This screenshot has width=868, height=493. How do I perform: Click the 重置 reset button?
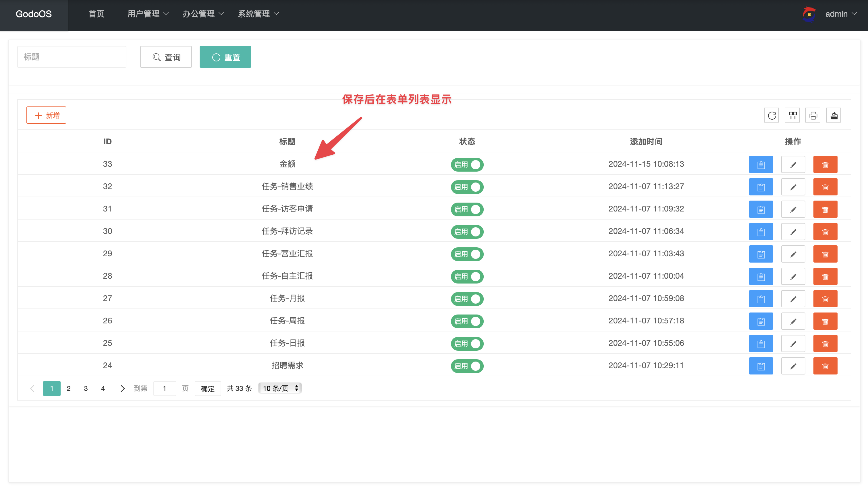(x=225, y=57)
